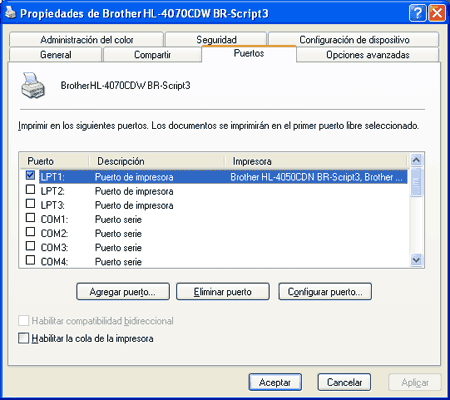Screen dimensions: 450x400
Task: Click 'Puerto de impresora' in LPT3 row
Action: tap(134, 205)
